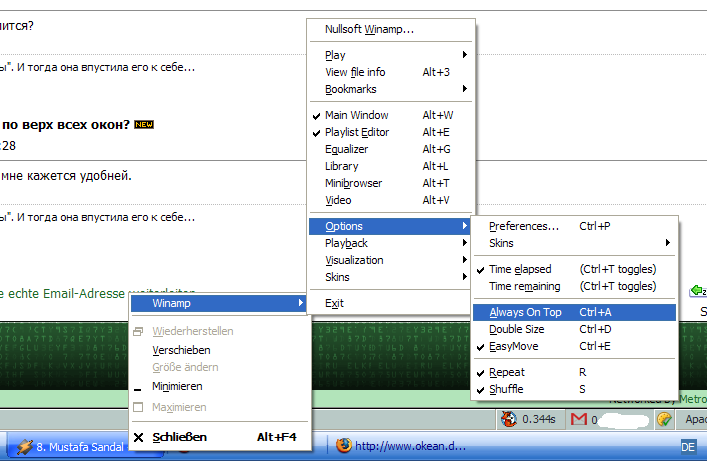Select Time elapsed display mode
This screenshot has height=461, width=707.
[x=574, y=269]
